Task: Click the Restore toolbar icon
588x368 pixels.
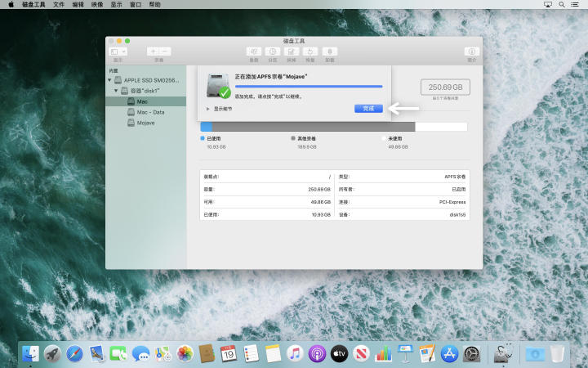Action: [x=310, y=52]
